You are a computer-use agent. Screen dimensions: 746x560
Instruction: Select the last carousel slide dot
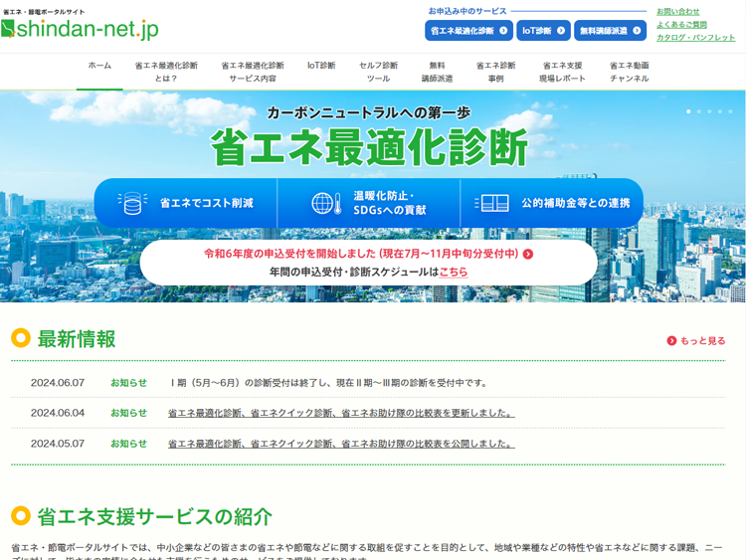730,111
